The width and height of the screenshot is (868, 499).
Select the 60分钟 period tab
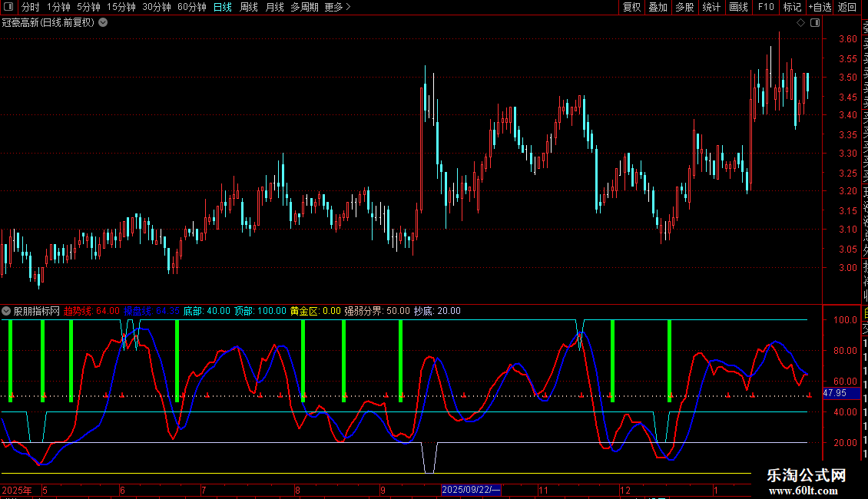click(x=191, y=7)
